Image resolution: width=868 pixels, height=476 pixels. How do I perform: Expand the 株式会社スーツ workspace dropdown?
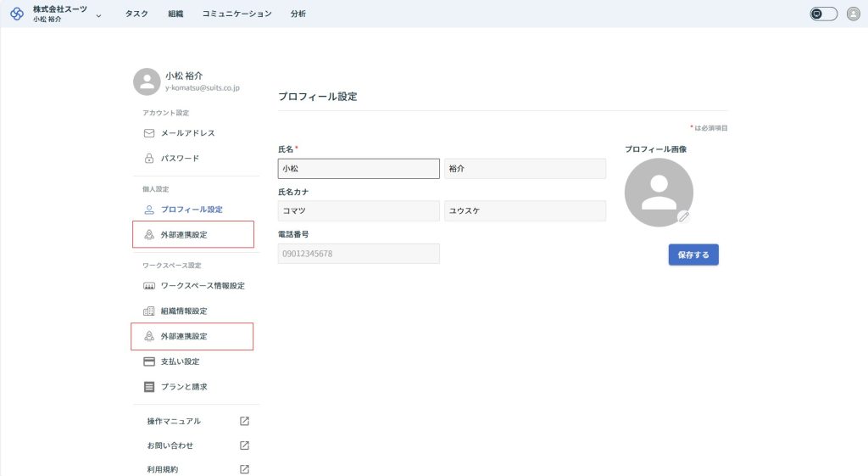tap(98, 15)
